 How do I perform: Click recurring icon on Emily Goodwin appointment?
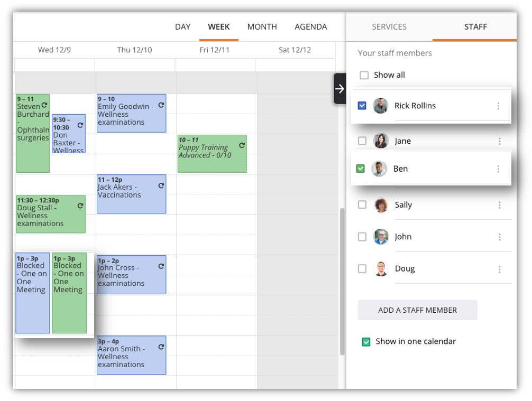click(x=161, y=106)
